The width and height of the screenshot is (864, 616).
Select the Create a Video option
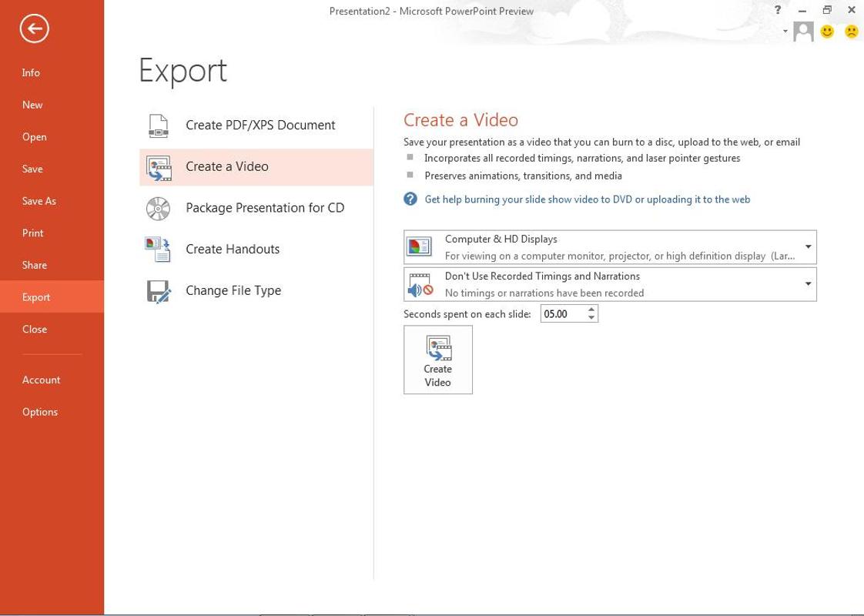pos(256,167)
